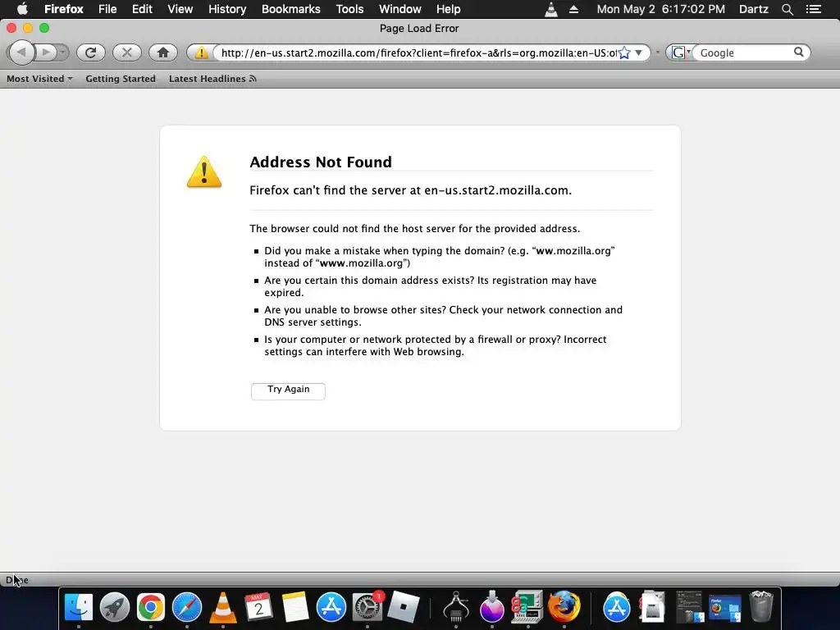The image size is (840, 630).
Task: Open System Preferences gear with badge
Action: coord(367,608)
